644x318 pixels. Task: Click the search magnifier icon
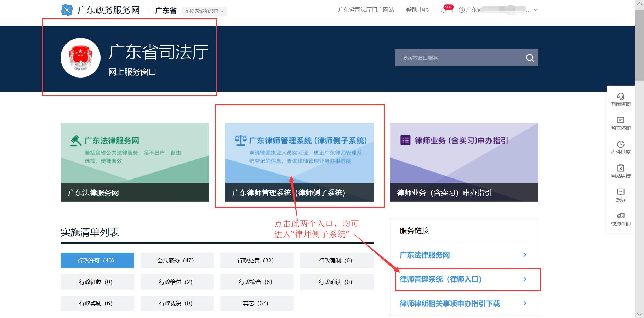530,58
